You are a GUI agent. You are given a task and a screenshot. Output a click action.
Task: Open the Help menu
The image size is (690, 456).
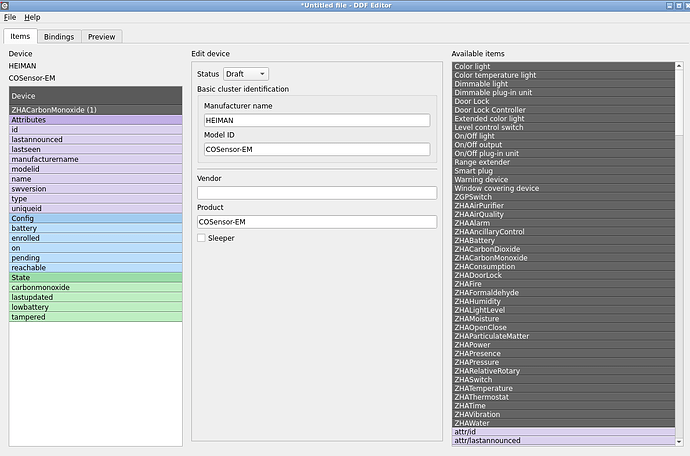[x=32, y=17]
